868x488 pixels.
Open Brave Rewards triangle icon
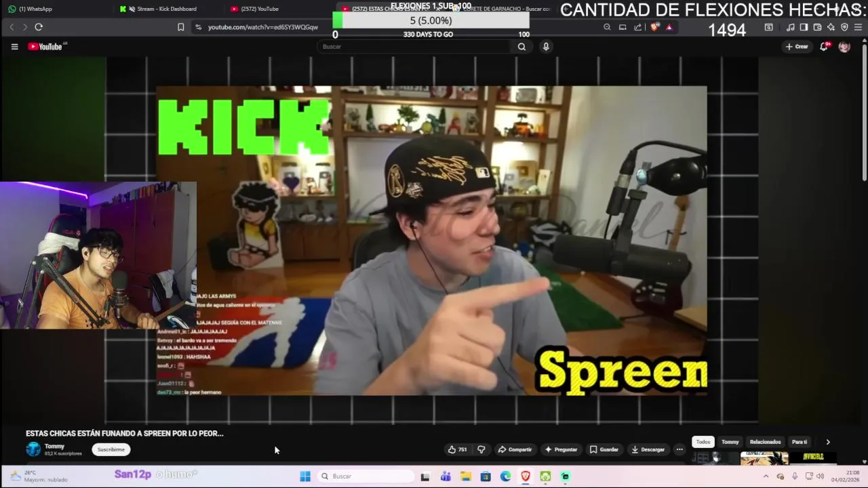click(669, 27)
